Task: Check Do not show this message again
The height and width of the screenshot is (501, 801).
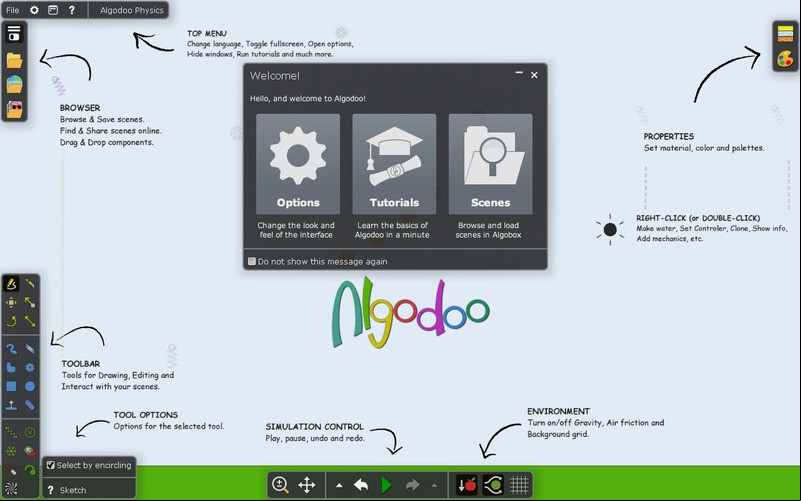Action: [252, 261]
